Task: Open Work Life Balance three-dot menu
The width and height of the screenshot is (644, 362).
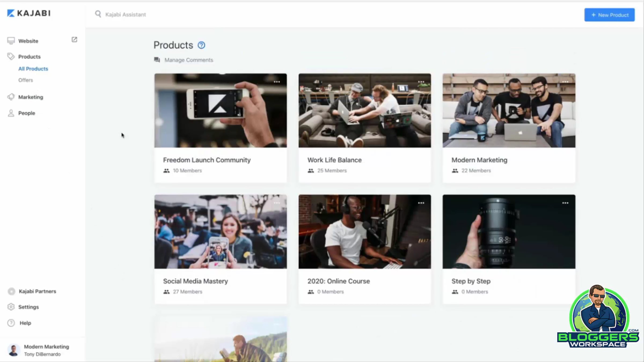Action: click(x=421, y=82)
